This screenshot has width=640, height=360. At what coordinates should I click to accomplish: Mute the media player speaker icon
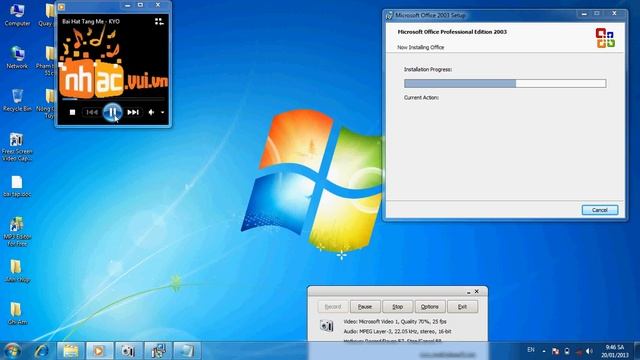pos(151,112)
